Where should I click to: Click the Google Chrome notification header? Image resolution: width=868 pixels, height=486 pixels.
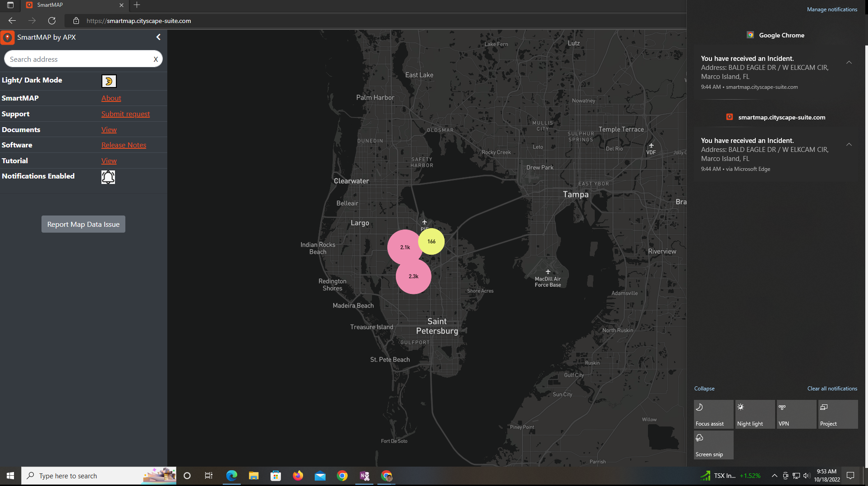click(776, 35)
